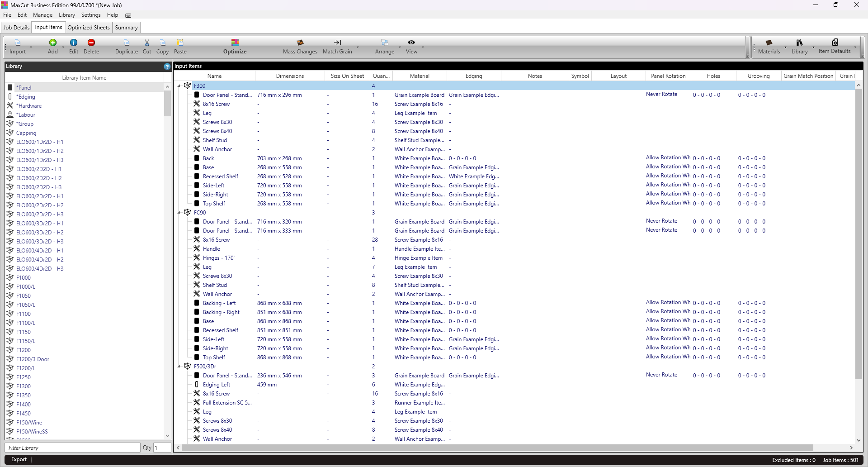
Task: Switch to the Optimized Sheets tab
Action: click(x=89, y=28)
